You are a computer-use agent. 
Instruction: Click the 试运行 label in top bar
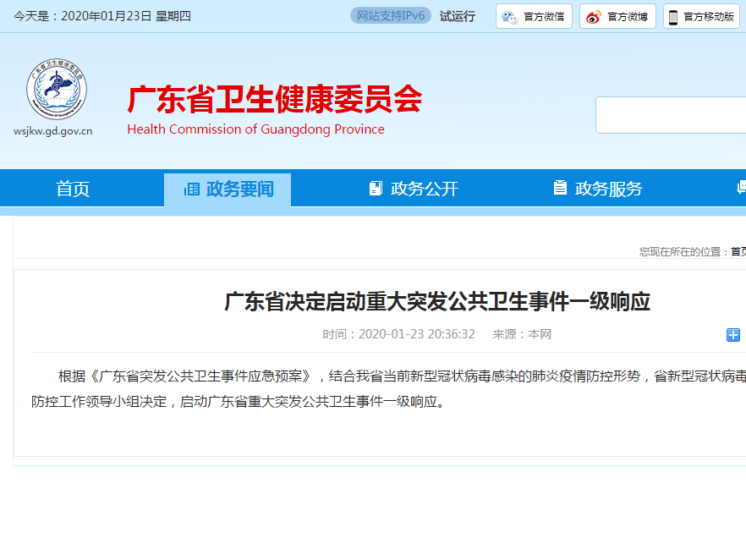point(458,16)
